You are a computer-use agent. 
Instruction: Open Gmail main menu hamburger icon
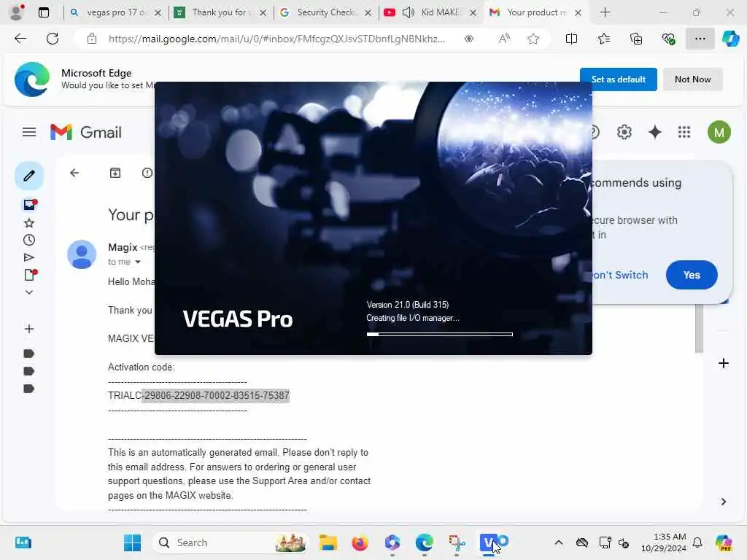point(29,132)
